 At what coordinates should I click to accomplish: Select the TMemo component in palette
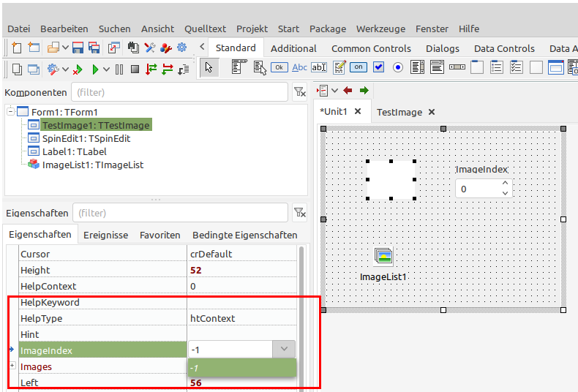tap(339, 67)
